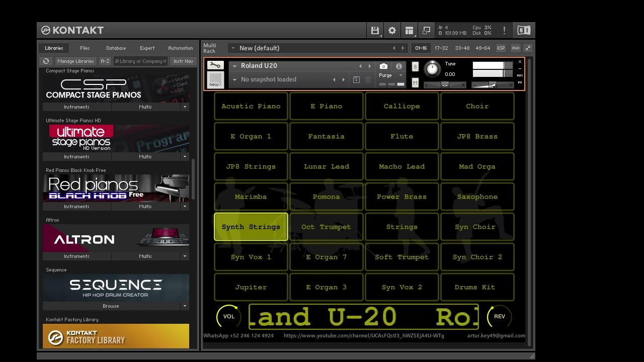Solo the Roland U20 instrument
Viewport: 644px width, 362px height.
click(415, 67)
